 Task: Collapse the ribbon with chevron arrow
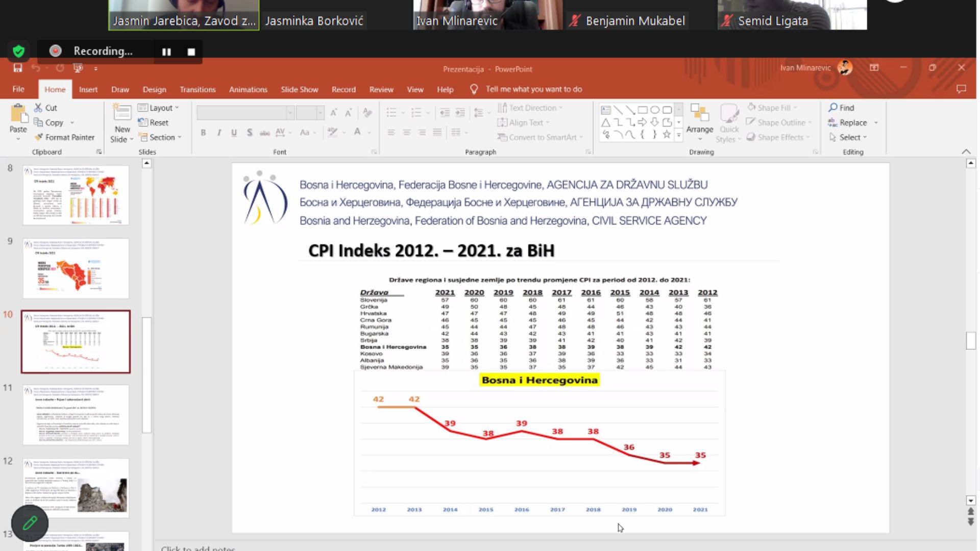pyautogui.click(x=966, y=152)
